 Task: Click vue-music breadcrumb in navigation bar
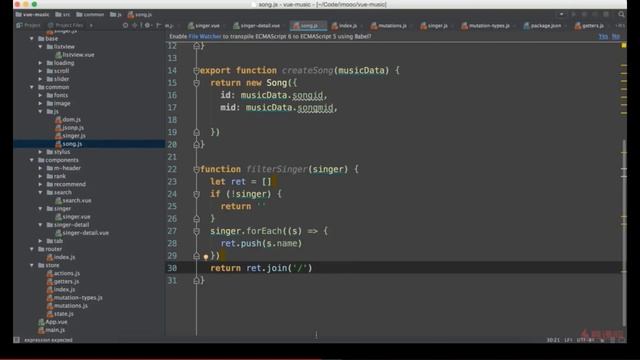33,14
